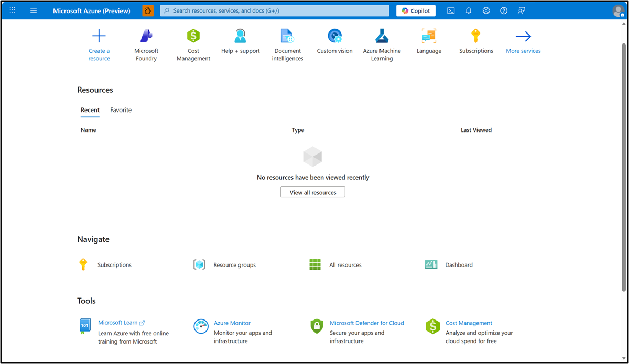Viewport: 629px width, 364px height.
Task: Click the Last Viewed column header
Action: point(476,130)
